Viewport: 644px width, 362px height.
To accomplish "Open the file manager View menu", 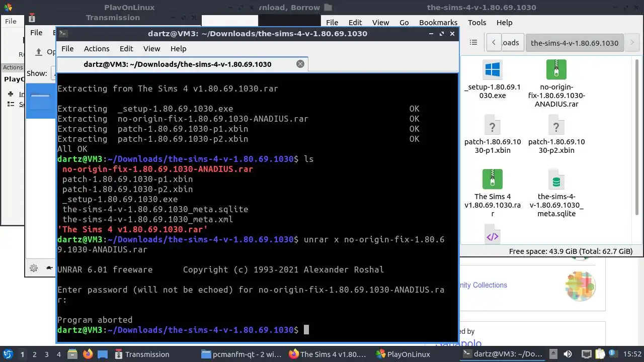I will pos(381,23).
